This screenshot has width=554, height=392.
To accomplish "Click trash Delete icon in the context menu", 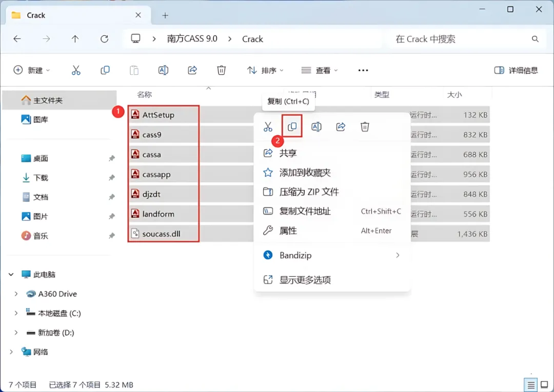I will [x=365, y=127].
